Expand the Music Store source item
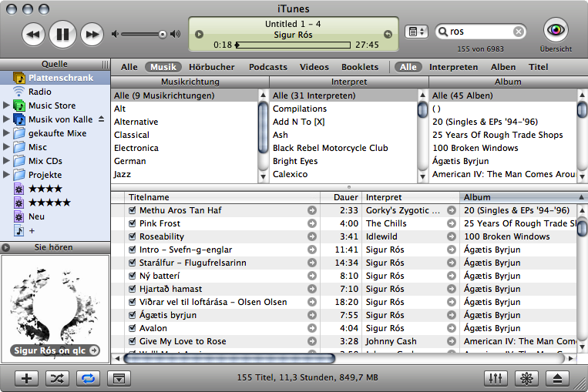 point(7,106)
